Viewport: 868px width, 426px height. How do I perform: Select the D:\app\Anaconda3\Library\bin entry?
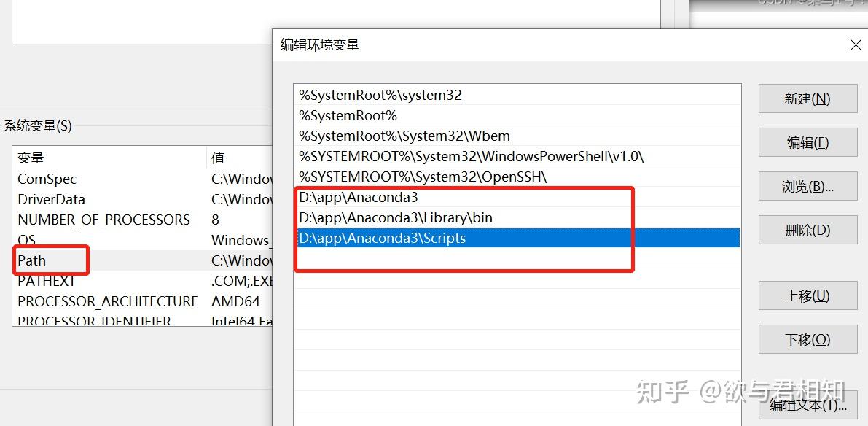tap(437, 217)
